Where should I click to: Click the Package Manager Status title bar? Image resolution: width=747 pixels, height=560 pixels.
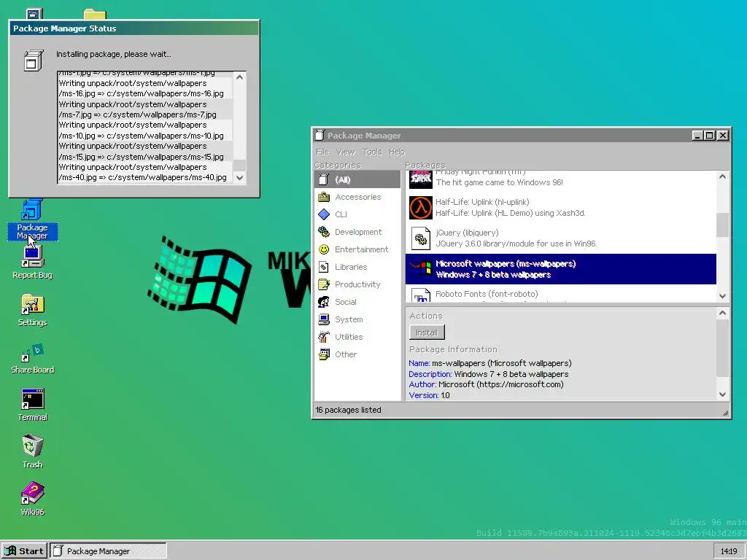tap(134, 28)
